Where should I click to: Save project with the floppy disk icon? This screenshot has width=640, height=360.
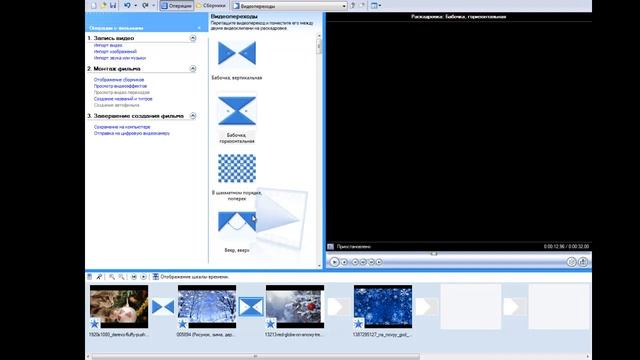coord(113,5)
